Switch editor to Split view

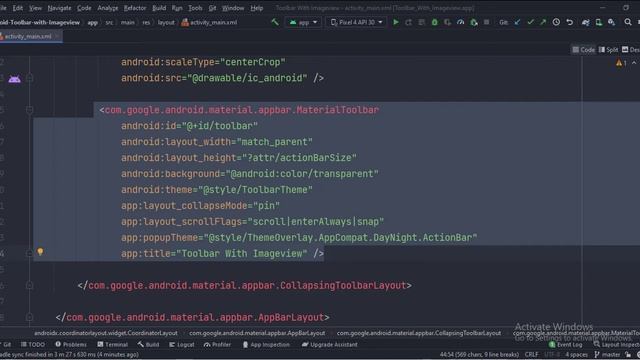click(x=608, y=50)
